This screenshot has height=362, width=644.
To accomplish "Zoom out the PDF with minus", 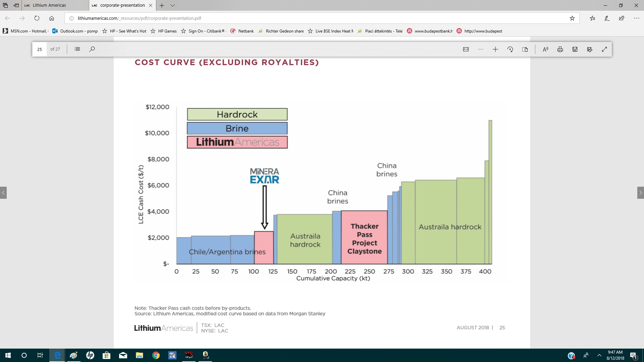I will pos(481,49).
